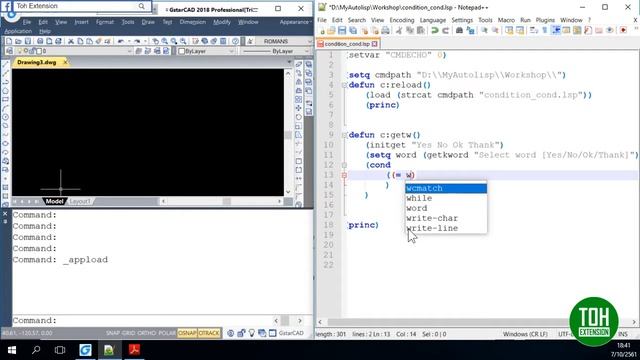This screenshot has width=640, height=360.
Task: Close the condition_cond.lsp tab
Action: point(374,44)
